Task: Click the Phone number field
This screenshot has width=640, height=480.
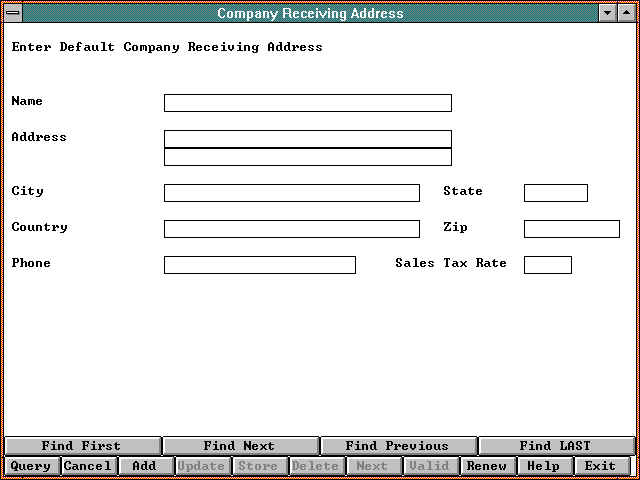Action: tap(259, 265)
